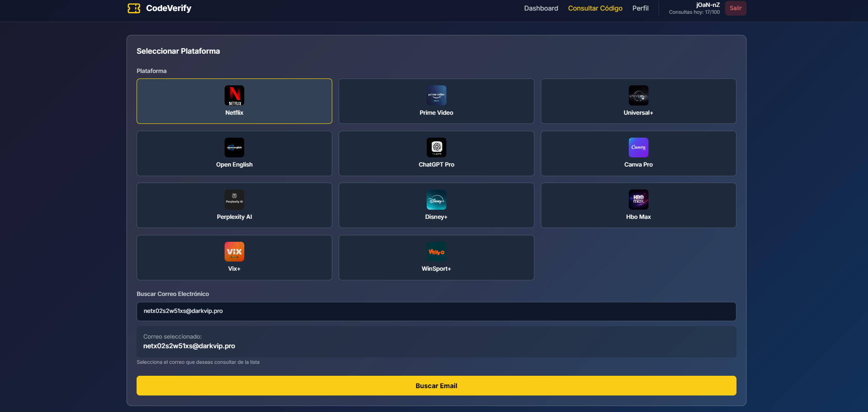
Task: Click the Universal+ logo icon
Action: [638, 95]
